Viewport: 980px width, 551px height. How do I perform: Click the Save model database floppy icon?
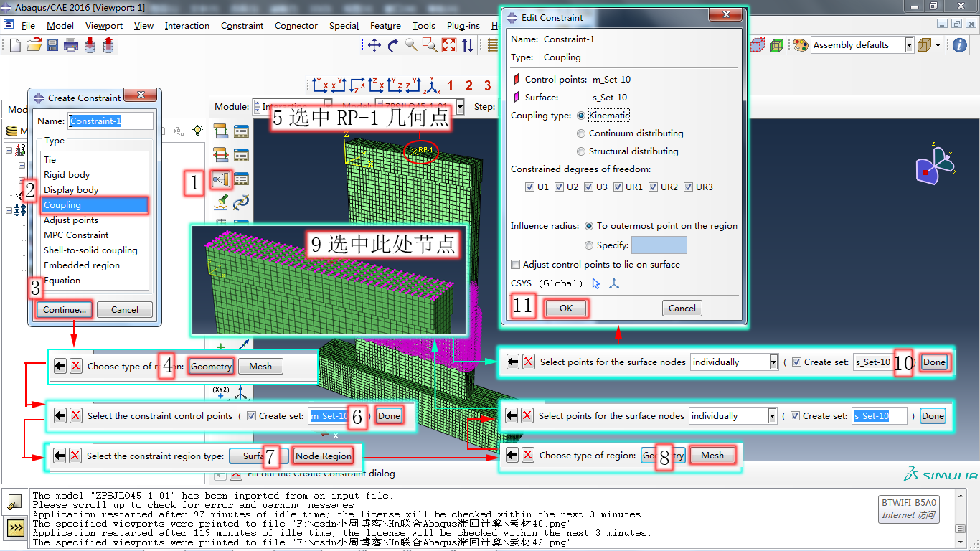52,45
